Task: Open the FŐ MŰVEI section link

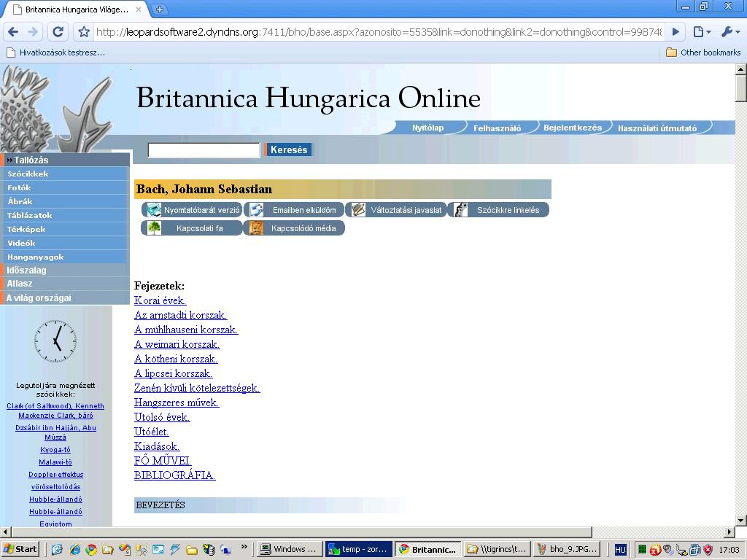Action: (x=163, y=461)
